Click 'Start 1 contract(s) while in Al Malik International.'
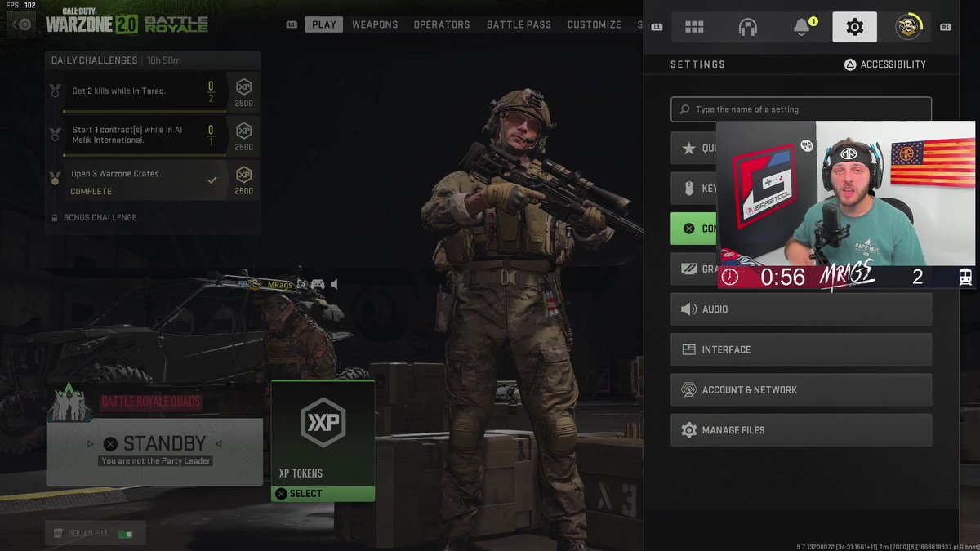Screen dimensions: 980x551 point(127,135)
